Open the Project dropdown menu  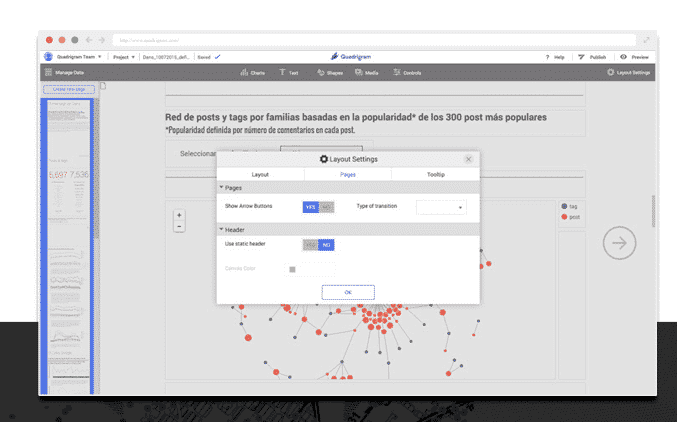pos(125,57)
